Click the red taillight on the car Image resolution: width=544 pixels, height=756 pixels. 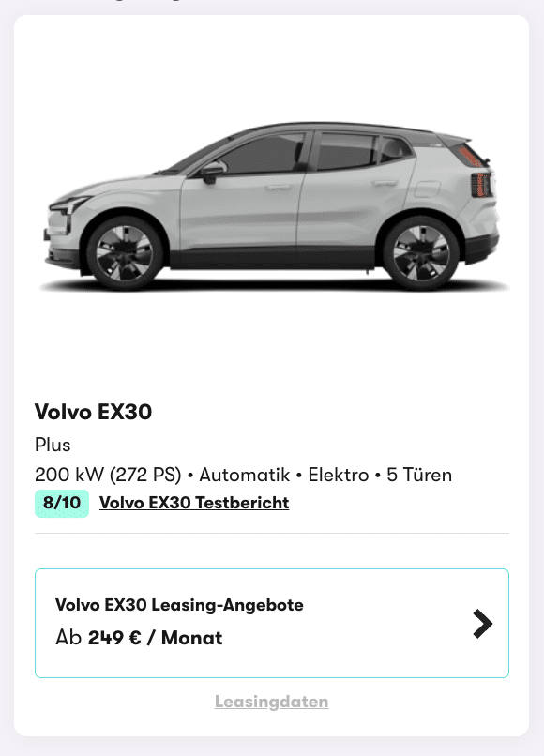point(480,185)
